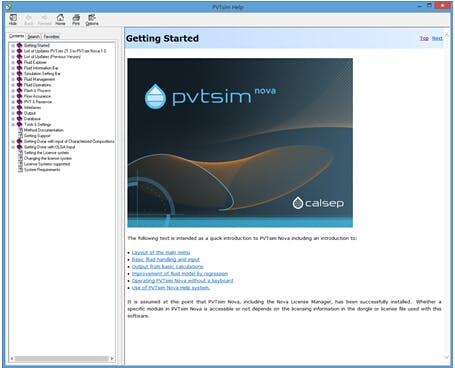Click the Top link in the header
Screen dimensions: 455x368
click(x=424, y=38)
